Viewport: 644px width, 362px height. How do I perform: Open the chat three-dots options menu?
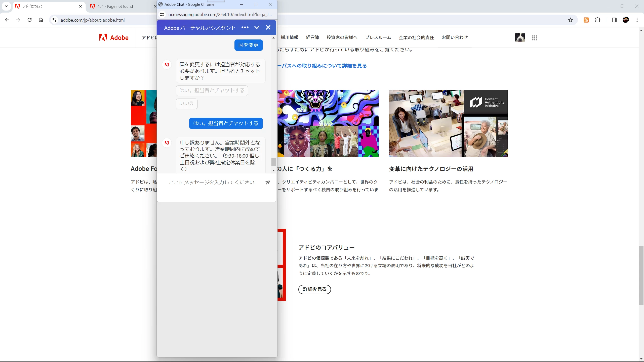(245, 27)
